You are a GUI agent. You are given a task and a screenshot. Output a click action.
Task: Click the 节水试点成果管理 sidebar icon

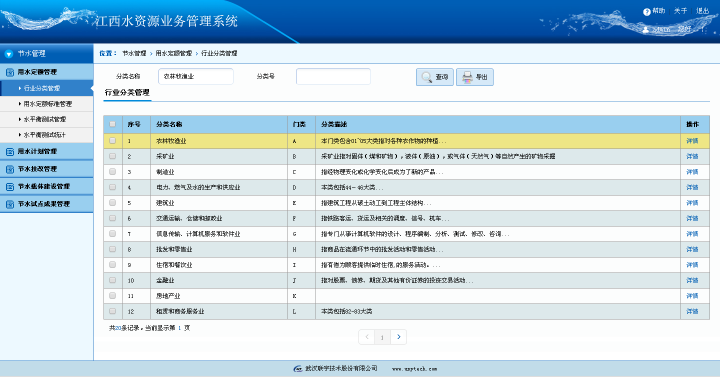pyautogui.click(x=10, y=204)
